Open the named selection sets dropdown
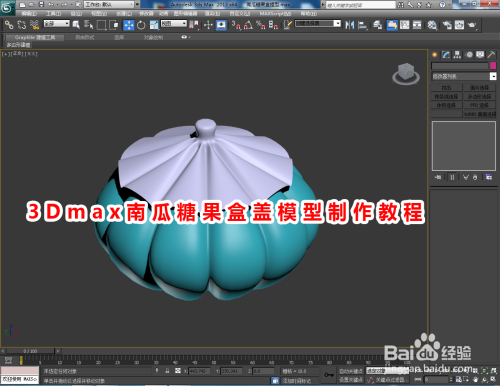500x386 pixels. click(318, 24)
